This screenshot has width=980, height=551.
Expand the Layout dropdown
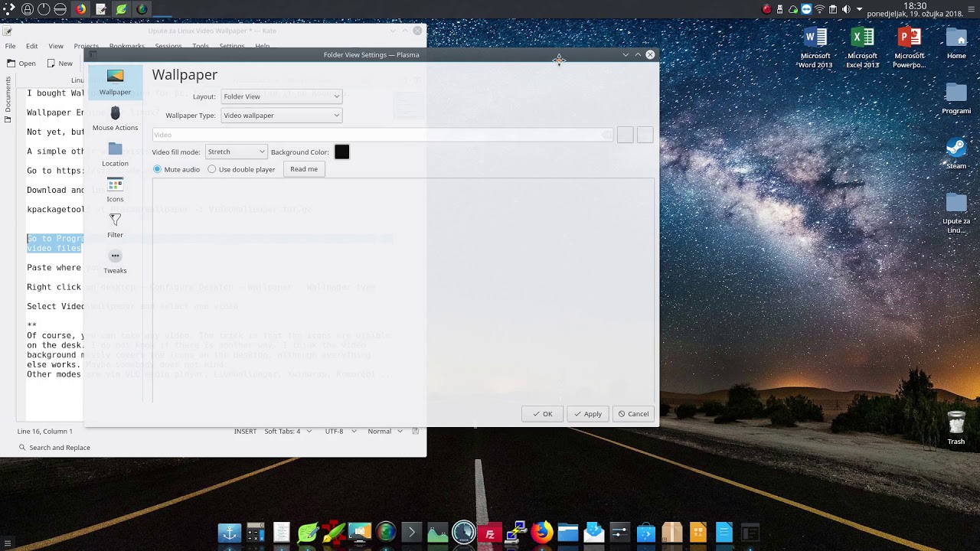click(281, 96)
